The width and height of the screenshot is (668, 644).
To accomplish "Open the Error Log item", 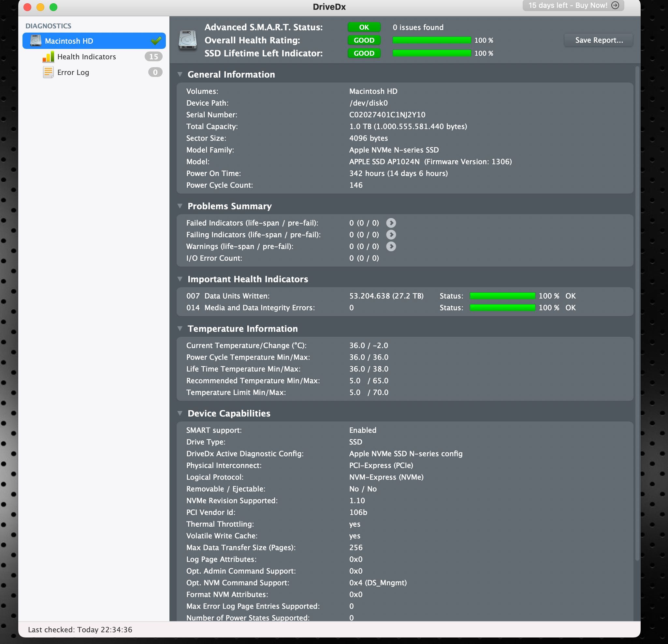I will [x=73, y=72].
